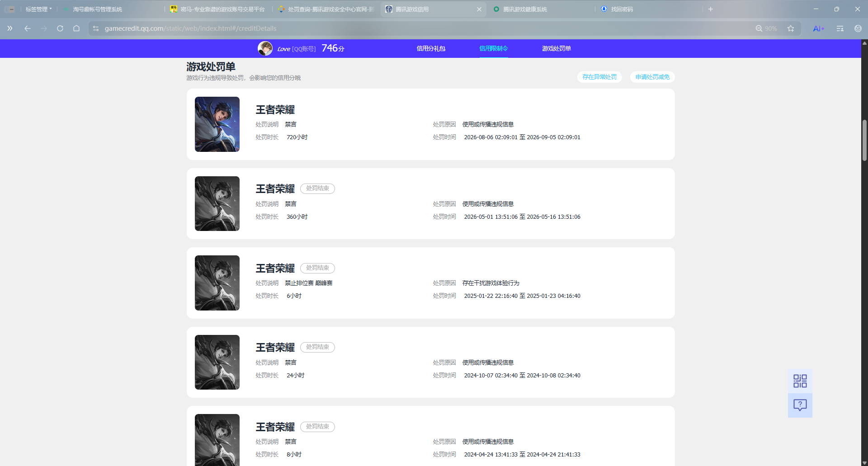Switch to the 找回密码 tab

coord(649,9)
